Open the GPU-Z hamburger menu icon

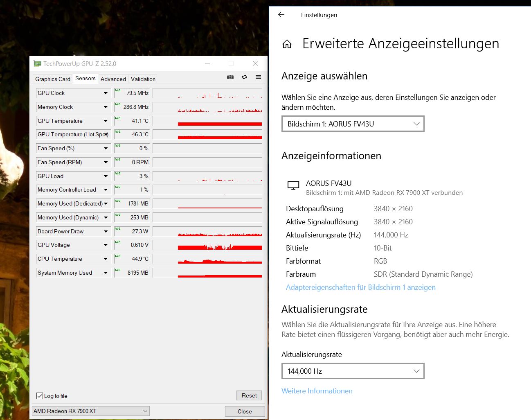point(258,77)
